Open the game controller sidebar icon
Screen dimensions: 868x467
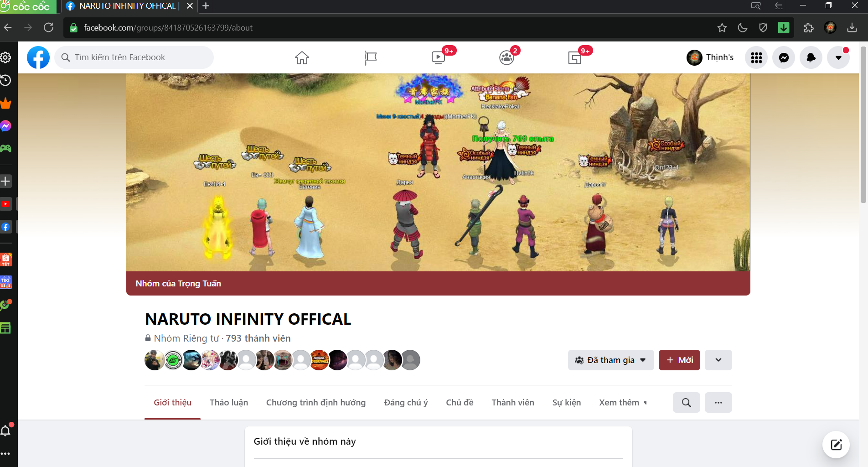point(5,148)
